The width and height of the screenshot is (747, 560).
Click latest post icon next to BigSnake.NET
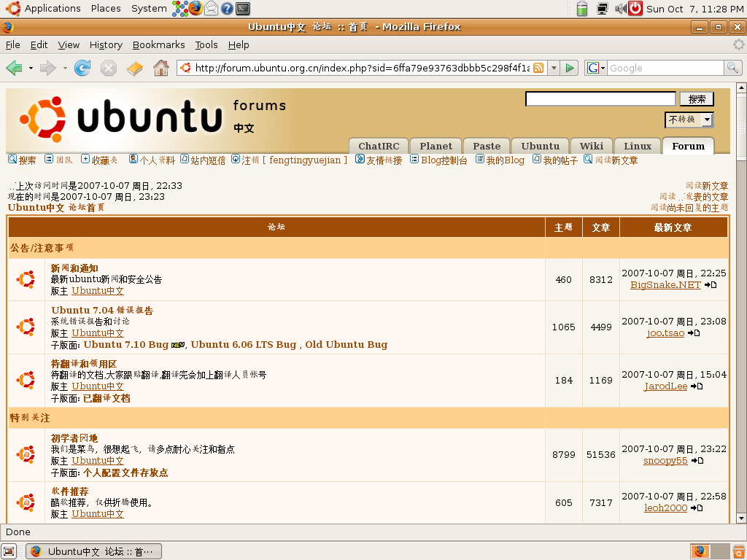click(x=711, y=285)
